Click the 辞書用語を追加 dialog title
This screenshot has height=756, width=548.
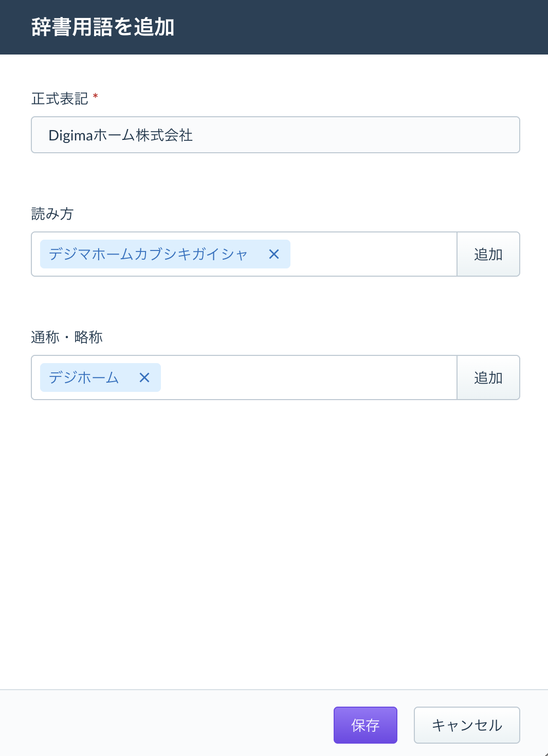tap(103, 27)
